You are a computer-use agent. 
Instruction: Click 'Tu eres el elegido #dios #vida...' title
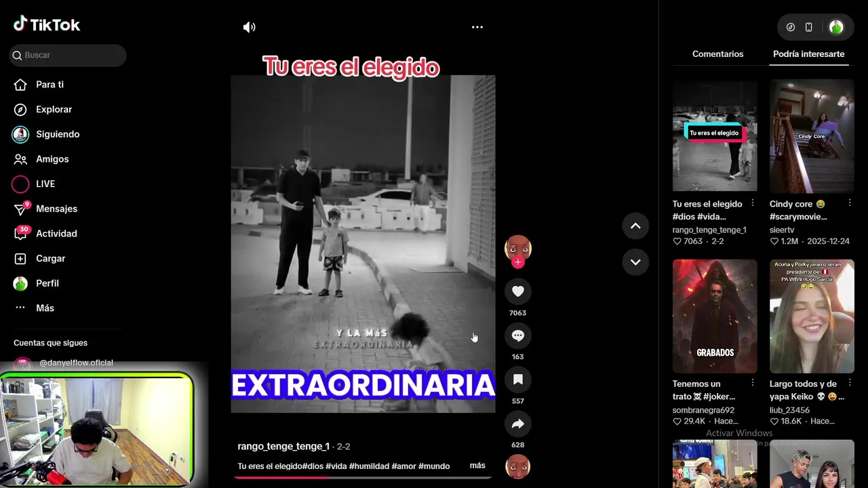point(707,210)
